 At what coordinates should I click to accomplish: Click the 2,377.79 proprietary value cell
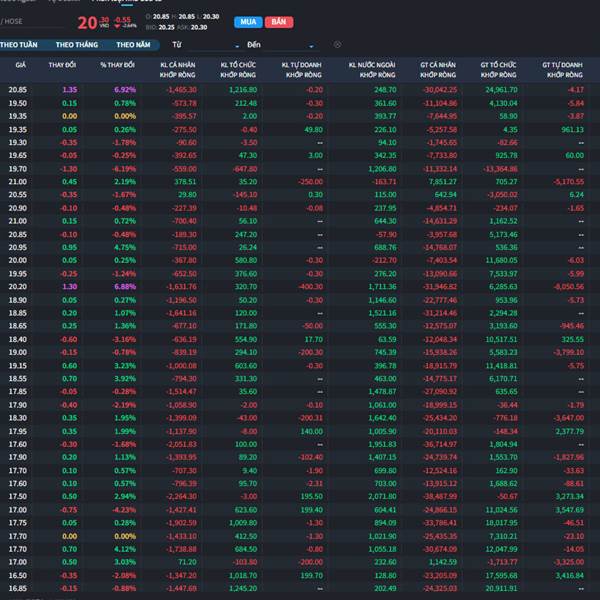click(569, 432)
